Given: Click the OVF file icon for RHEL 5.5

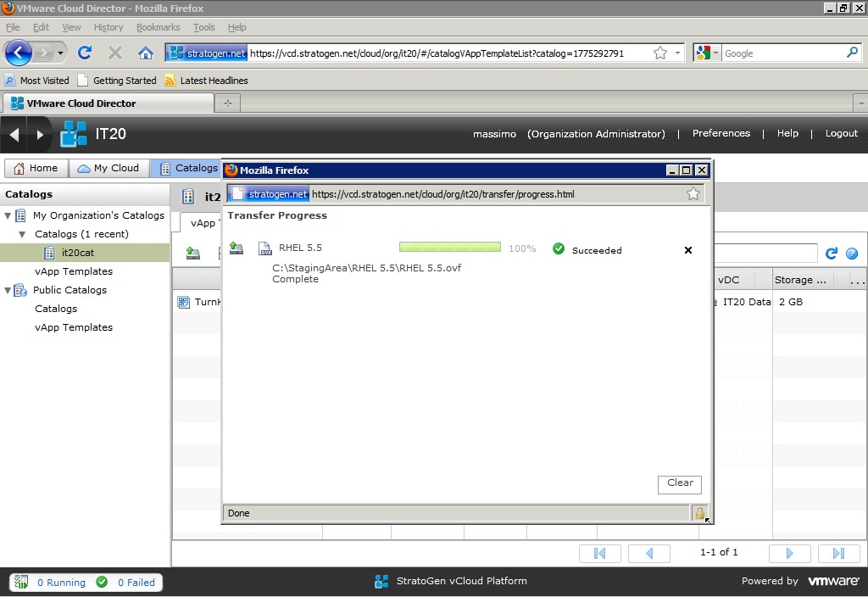Looking at the screenshot, I should point(265,248).
